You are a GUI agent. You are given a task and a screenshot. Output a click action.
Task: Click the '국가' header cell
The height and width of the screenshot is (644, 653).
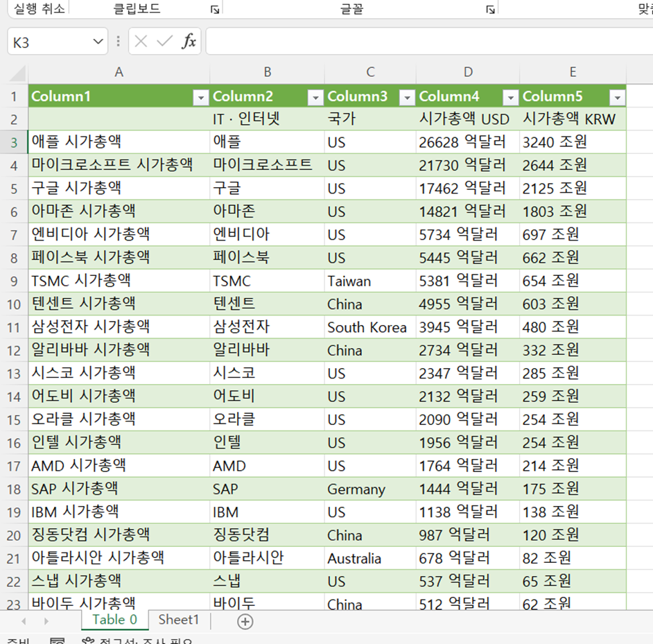(370, 119)
